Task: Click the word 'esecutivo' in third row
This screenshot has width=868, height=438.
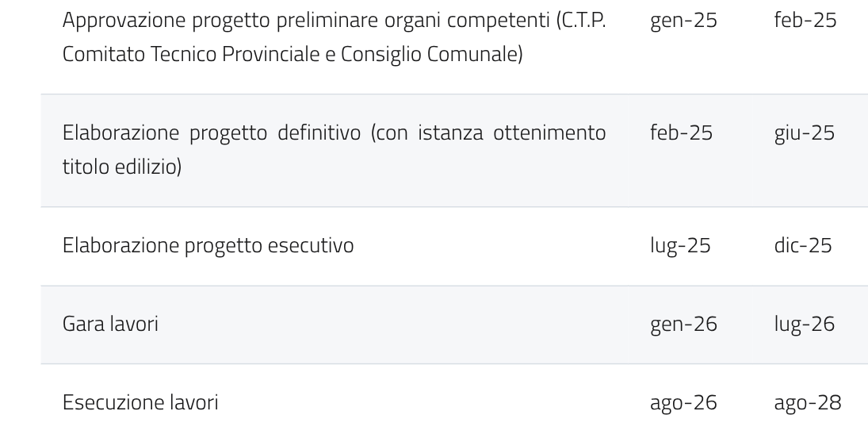Action: (x=311, y=246)
